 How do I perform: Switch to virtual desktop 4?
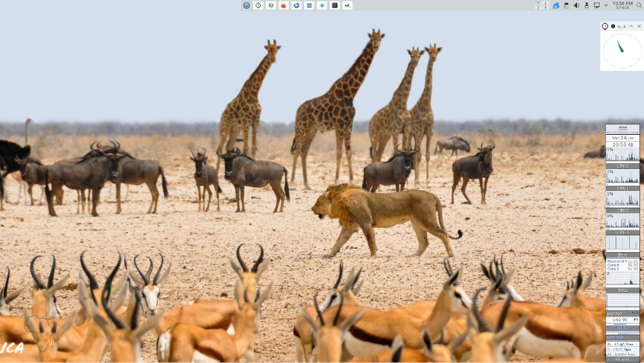click(x=545, y=7)
